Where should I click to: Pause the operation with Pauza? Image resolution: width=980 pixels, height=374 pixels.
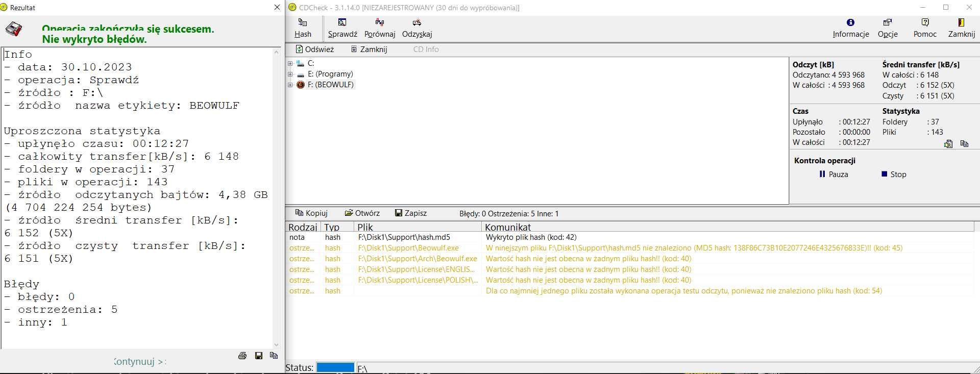point(834,174)
